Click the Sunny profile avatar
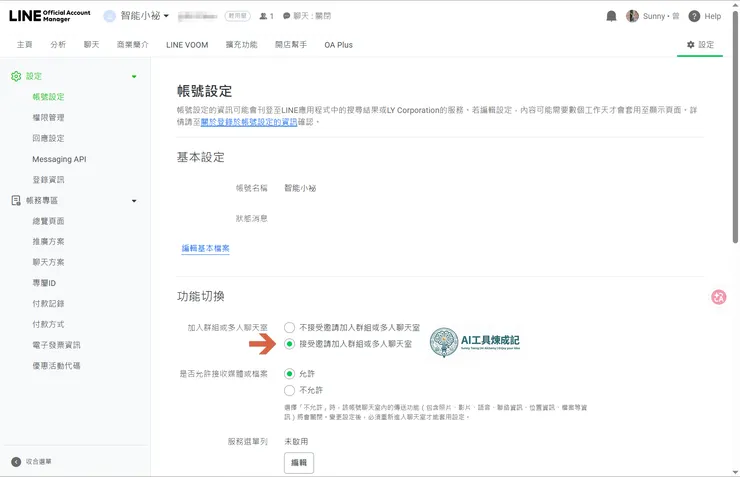 coord(632,16)
